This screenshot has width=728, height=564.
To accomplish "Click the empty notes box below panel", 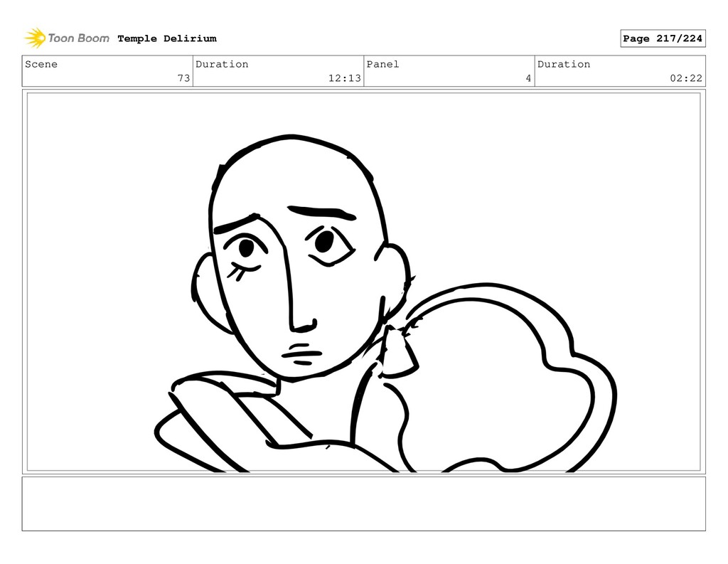I will [363, 504].
